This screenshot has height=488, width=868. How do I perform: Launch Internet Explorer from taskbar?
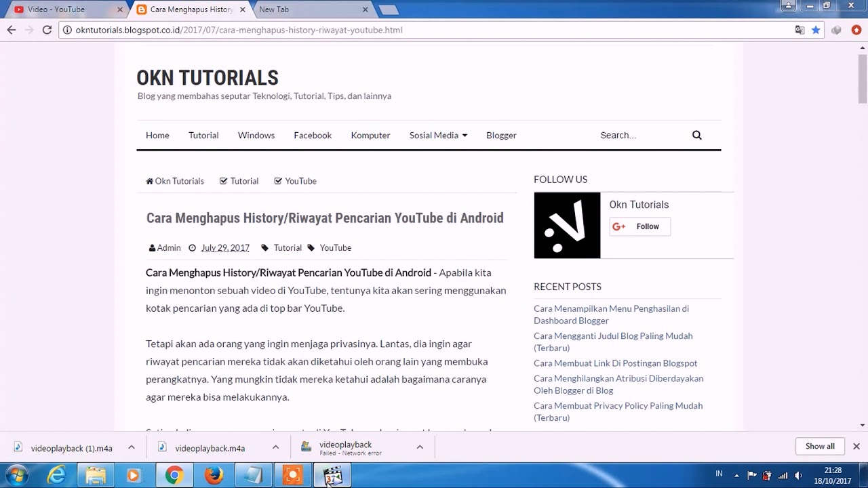point(56,475)
